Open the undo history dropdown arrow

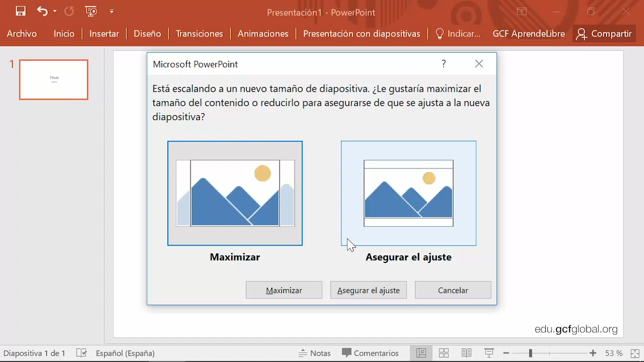coord(55,11)
